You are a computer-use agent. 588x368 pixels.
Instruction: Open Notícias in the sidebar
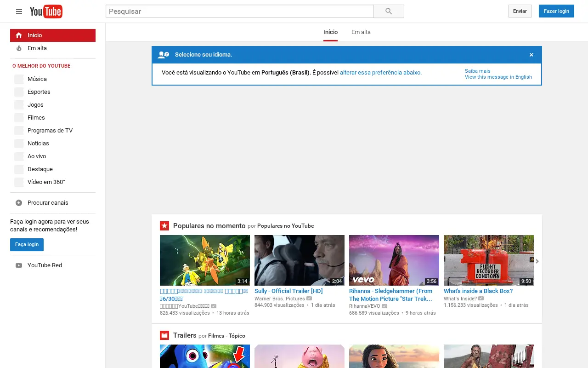(x=53, y=144)
